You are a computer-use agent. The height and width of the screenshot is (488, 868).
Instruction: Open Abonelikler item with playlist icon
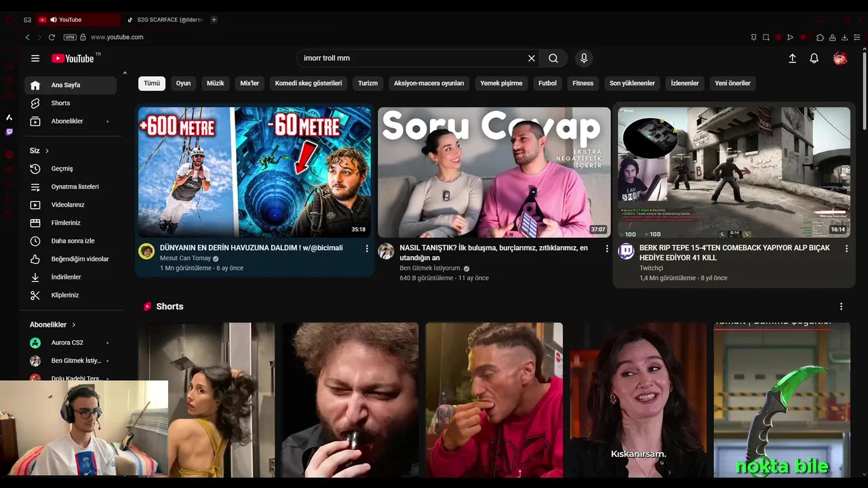point(71,121)
